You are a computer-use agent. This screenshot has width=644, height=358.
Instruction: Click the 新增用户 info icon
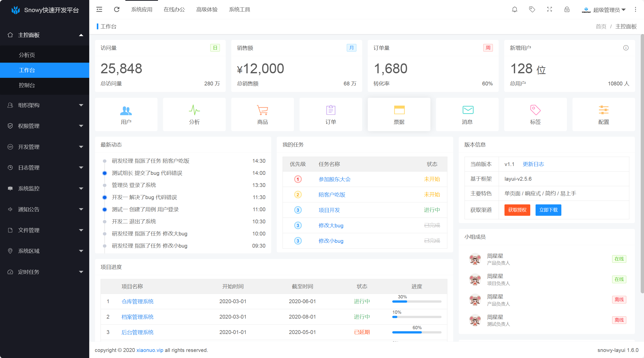pyautogui.click(x=626, y=48)
